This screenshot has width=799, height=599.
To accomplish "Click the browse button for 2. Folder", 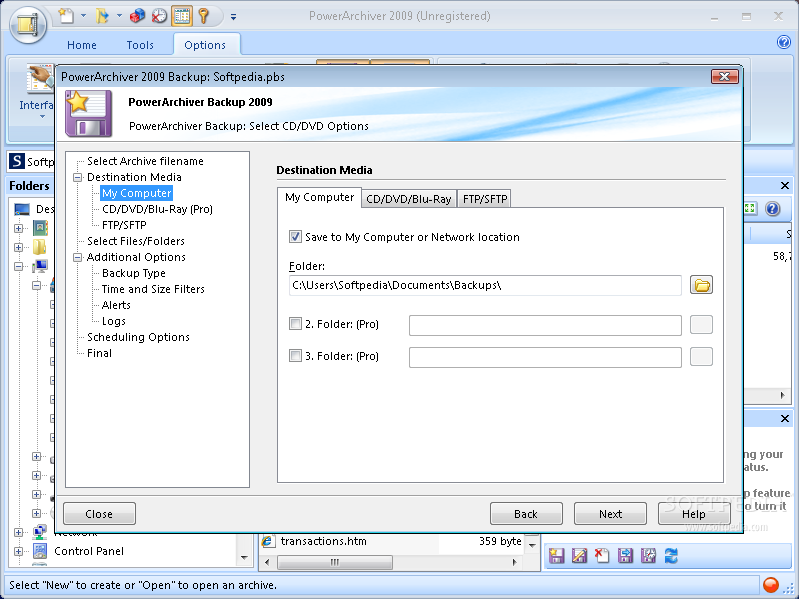I will pyautogui.click(x=701, y=324).
